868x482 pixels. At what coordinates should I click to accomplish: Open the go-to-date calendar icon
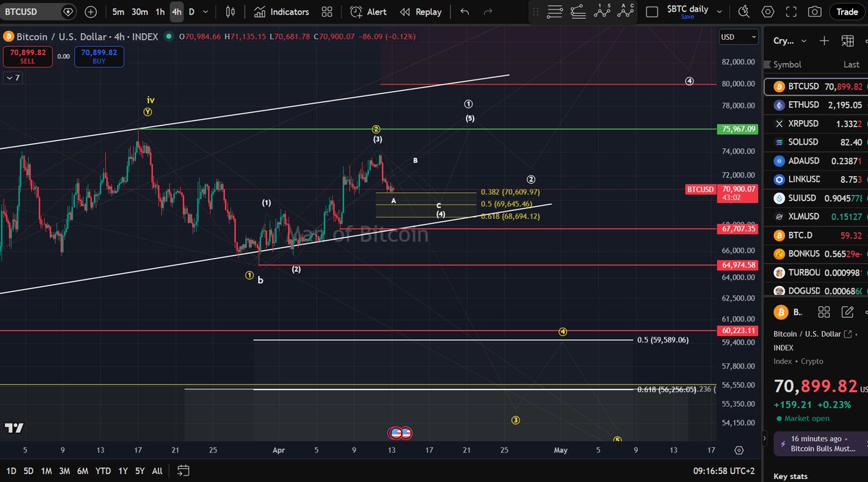[183, 470]
